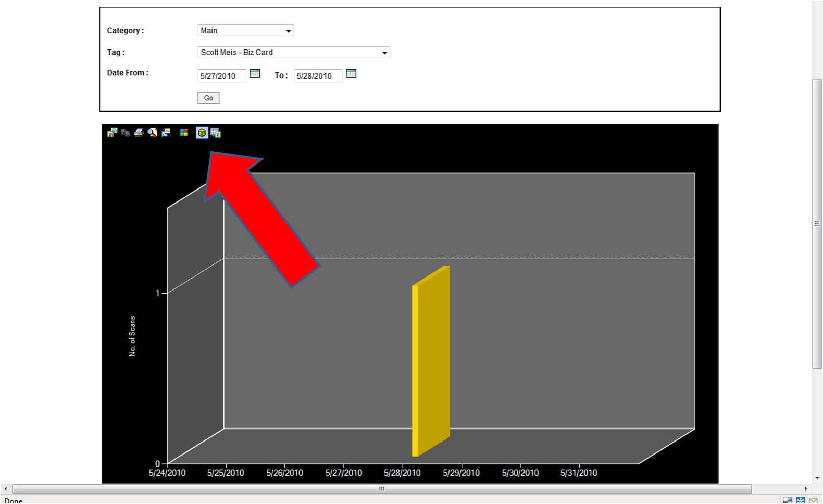Click the export data to spreadsheet icon
This screenshot has width=823, height=504.
[216, 133]
